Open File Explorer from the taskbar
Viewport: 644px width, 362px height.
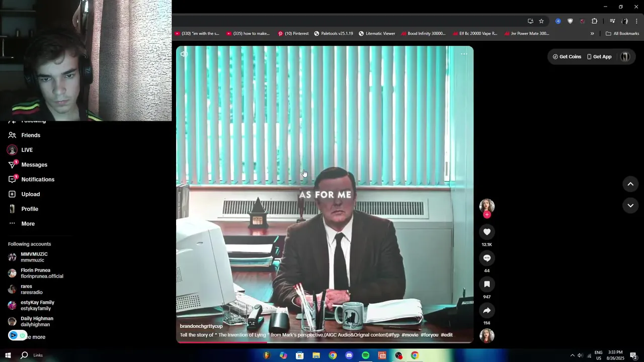click(x=316, y=355)
